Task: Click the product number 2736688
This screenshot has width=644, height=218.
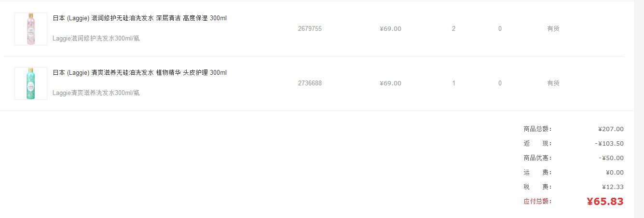Action: [x=310, y=83]
